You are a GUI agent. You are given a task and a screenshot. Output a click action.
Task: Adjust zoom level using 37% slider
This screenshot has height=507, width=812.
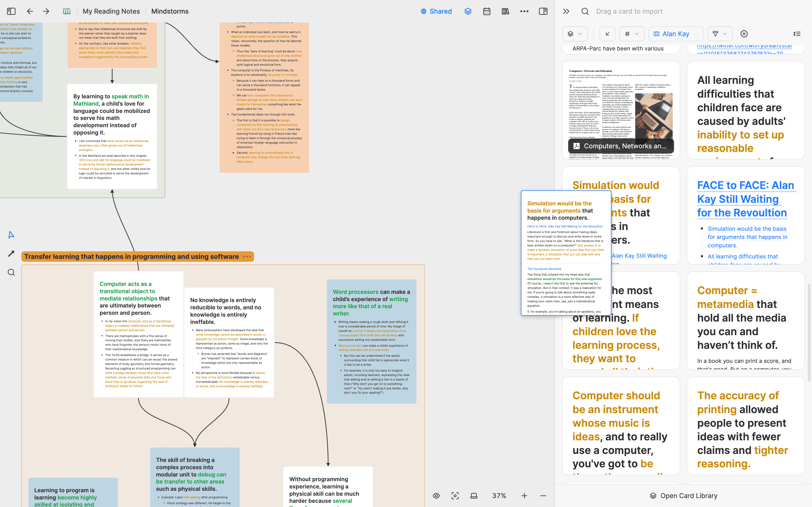tap(499, 495)
